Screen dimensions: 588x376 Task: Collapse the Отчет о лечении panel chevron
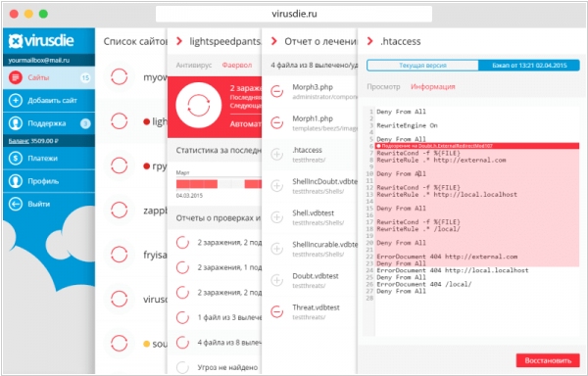(274, 41)
